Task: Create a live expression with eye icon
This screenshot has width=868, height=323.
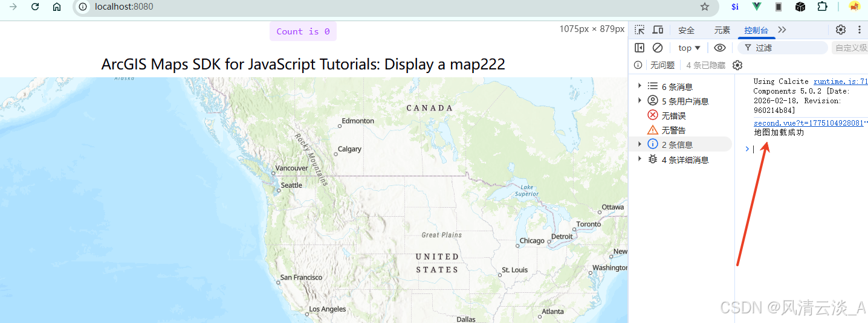Action: [719, 48]
